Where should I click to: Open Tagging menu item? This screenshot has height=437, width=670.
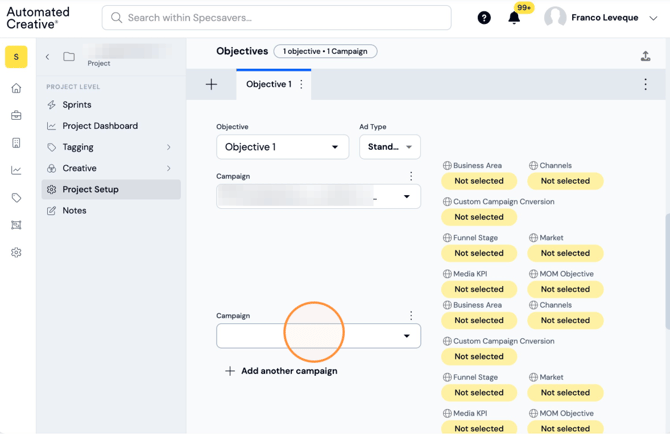pos(78,147)
